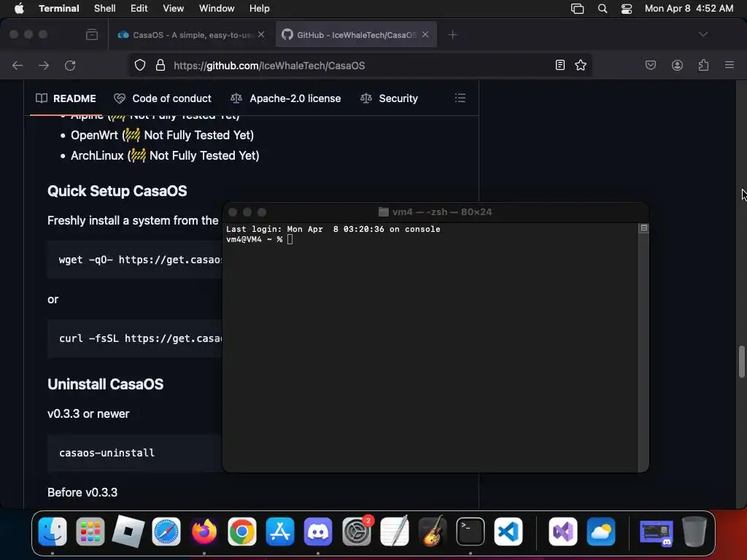747x560 pixels.
Task: Close the CasaOS website tab
Action: point(261,34)
